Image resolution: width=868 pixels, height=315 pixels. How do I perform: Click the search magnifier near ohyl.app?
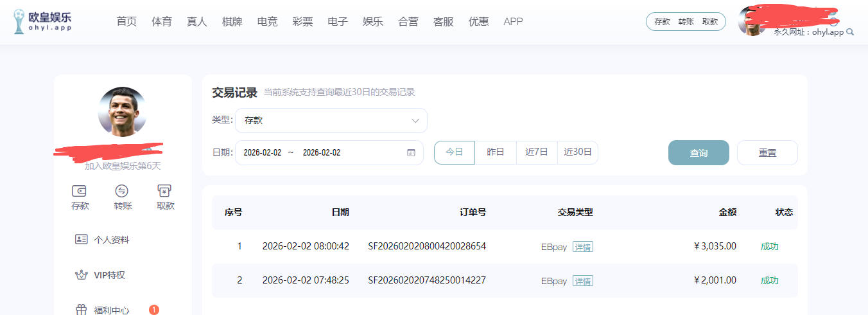pyautogui.click(x=851, y=32)
